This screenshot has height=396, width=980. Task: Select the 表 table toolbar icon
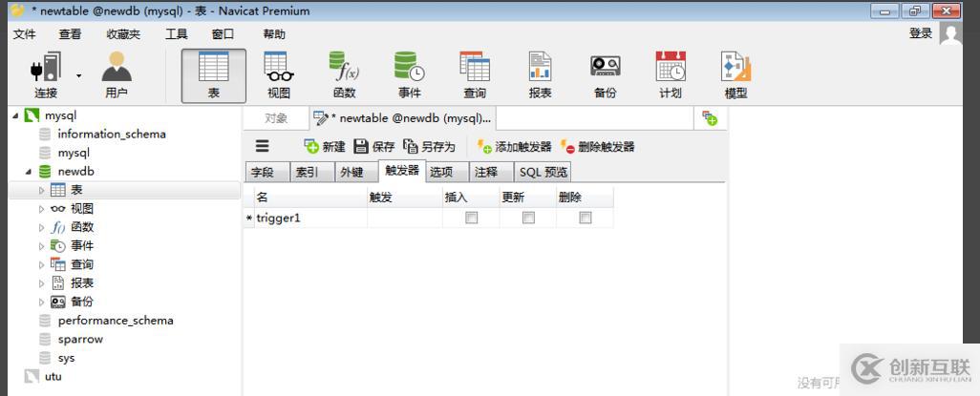pyautogui.click(x=214, y=75)
